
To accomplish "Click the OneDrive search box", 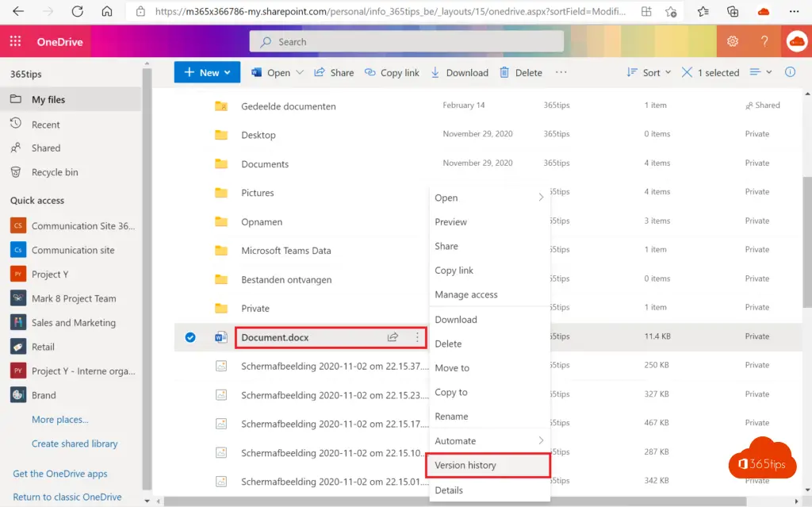I will click(407, 41).
